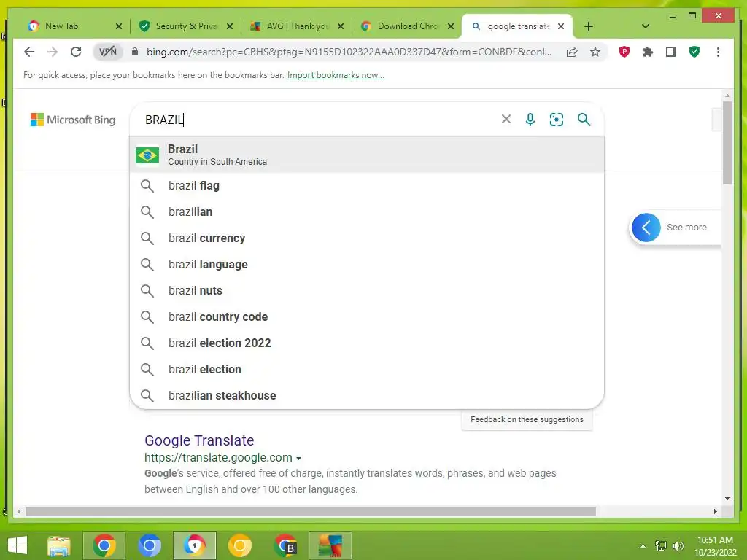The image size is (747, 560).
Task: Choose brazil election suggestion
Action: pyautogui.click(x=367, y=369)
